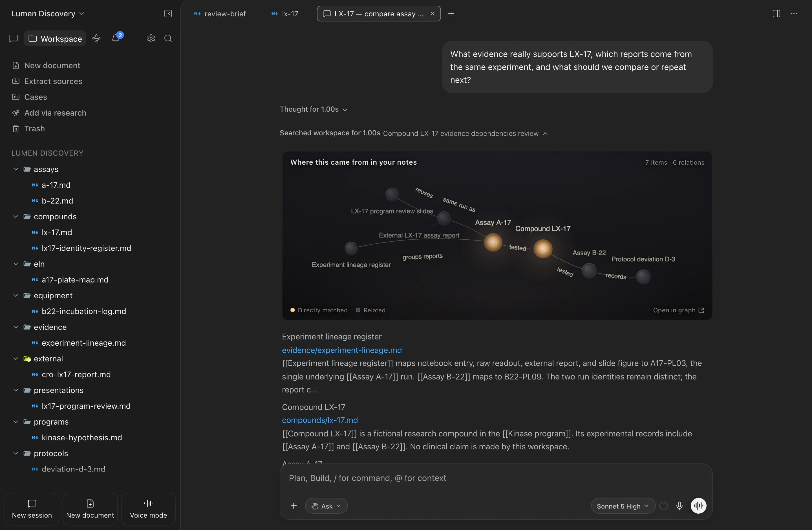
Task: Open the Sonnet 5 High model dropdown
Action: pos(623,506)
